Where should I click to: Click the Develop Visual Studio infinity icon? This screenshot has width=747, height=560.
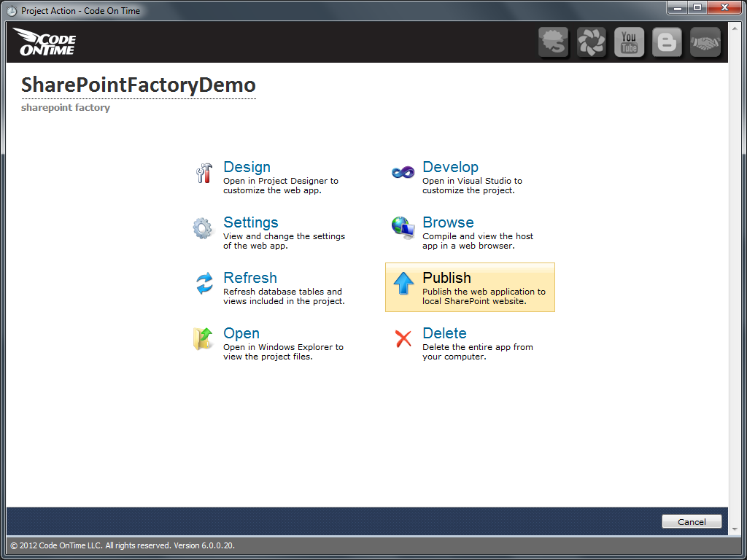click(403, 172)
